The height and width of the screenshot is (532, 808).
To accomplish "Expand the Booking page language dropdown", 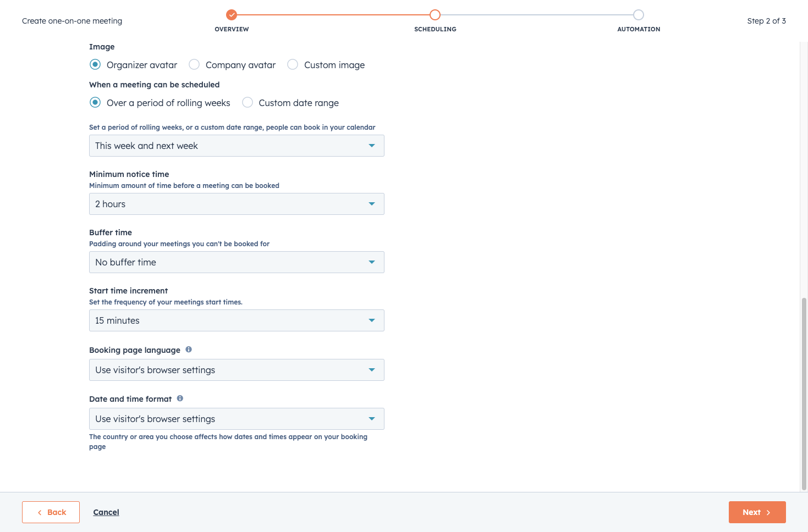I will pos(237,370).
